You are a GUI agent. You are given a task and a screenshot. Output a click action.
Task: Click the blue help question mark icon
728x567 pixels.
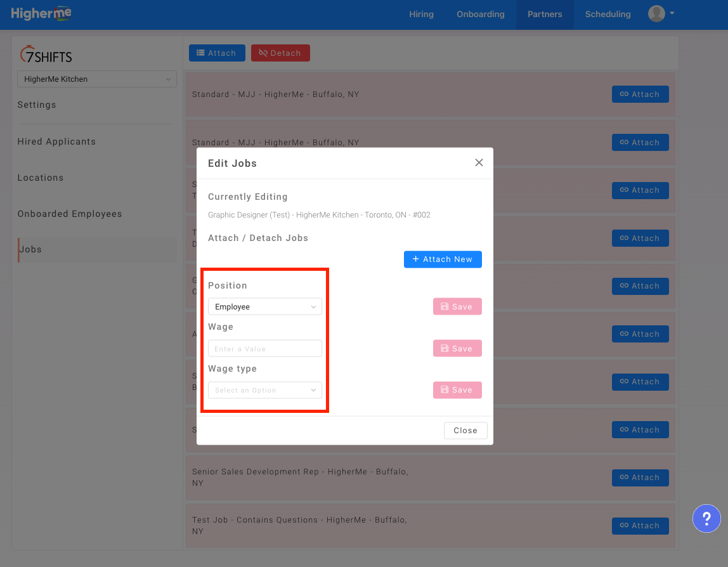[706, 518]
